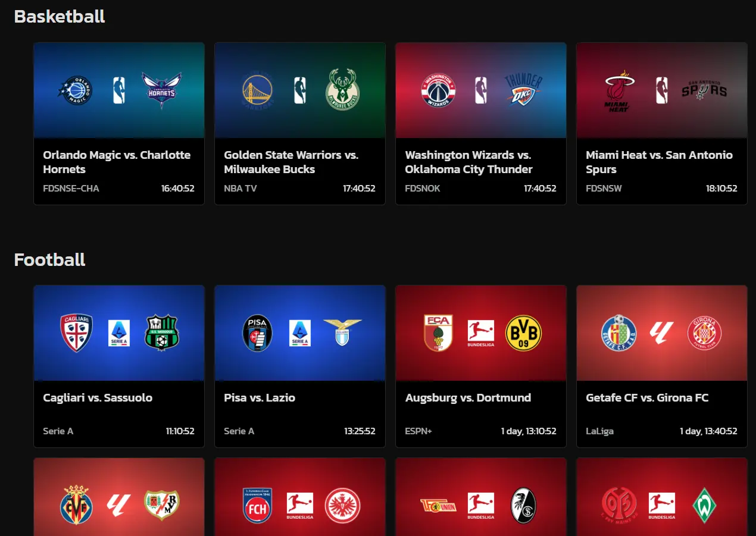Click the SC Freiburg crest
Image resolution: width=756 pixels, height=536 pixels.
pos(523,505)
